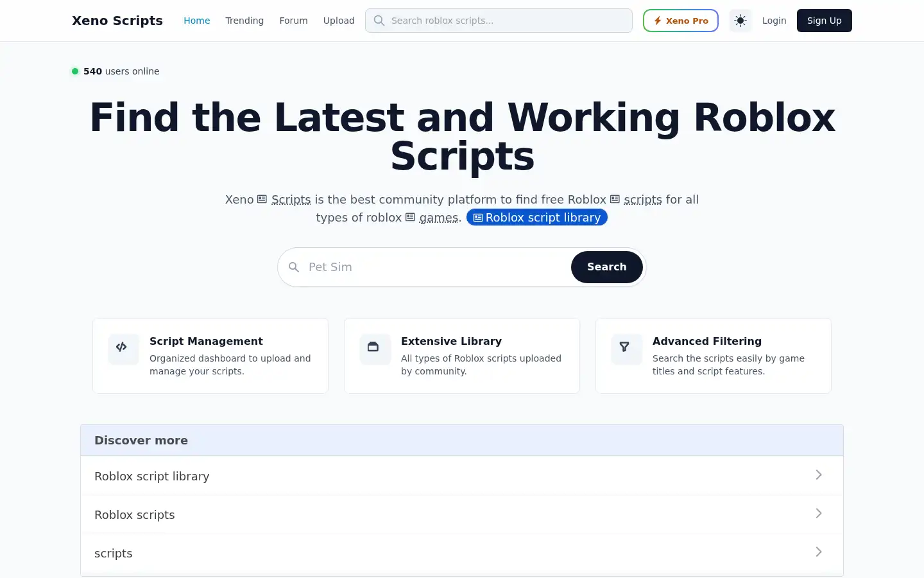Image resolution: width=924 pixels, height=578 pixels.
Task: Open the blue Roblox script library badge
Action: coord(537,218)
